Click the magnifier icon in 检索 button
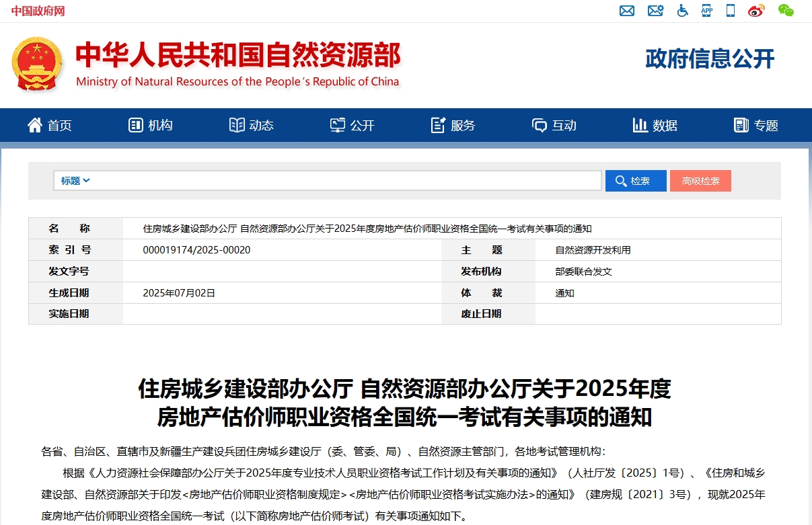 coord(621,181)
